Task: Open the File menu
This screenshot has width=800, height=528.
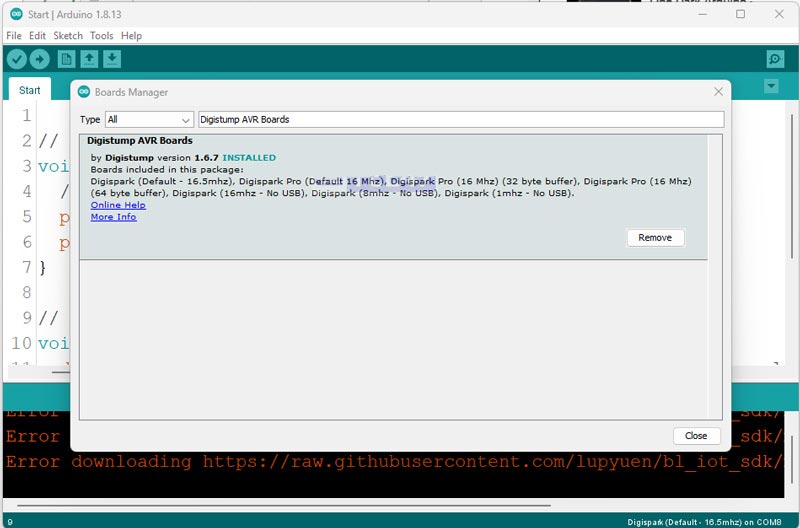Action: point(14,36)
